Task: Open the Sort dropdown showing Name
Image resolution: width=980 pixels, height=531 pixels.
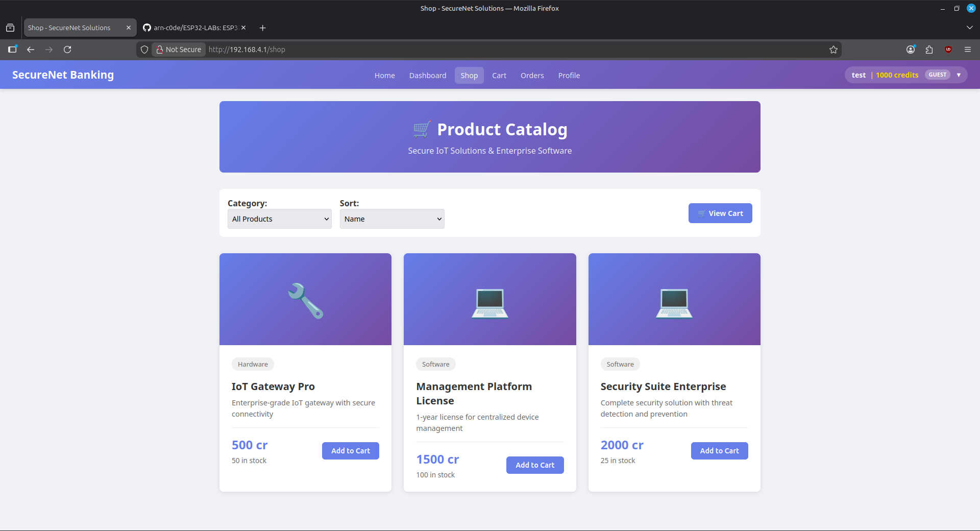Action: [392, 219]
